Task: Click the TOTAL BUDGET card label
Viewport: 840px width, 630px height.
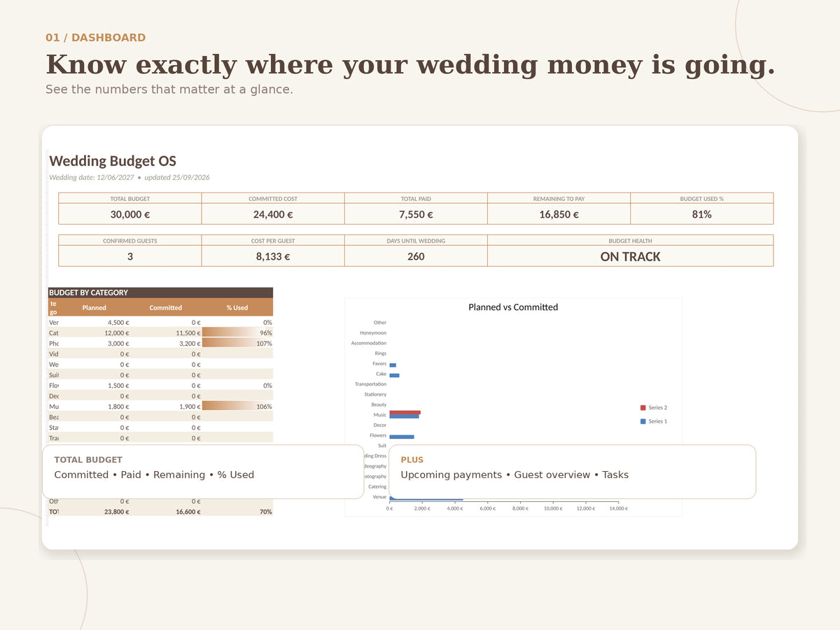Action: tap(130, 199)
